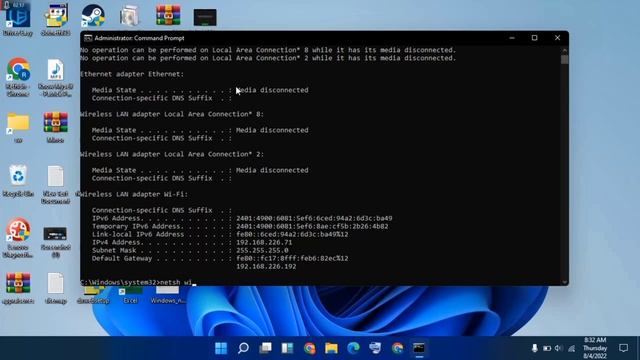The width and height of the screenshot is (640, 360).
Task: Select the Chrome profile desktop shortcut
Action: point(18,77)
